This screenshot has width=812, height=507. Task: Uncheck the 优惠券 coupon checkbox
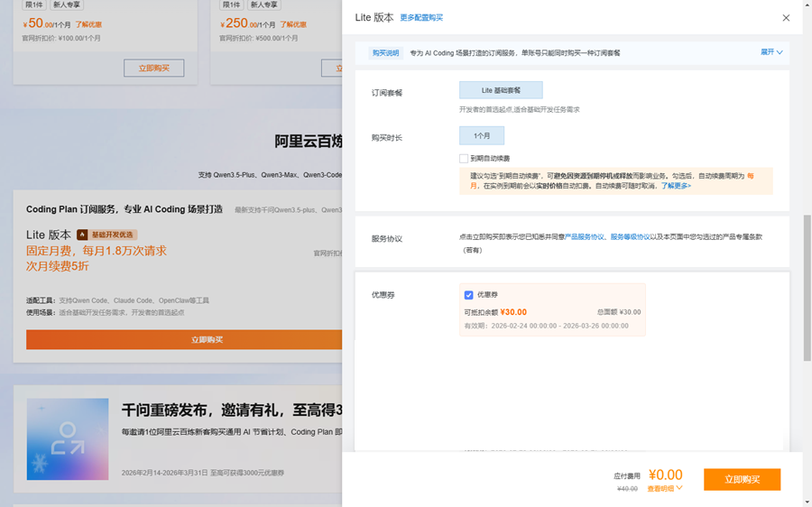tap(468, 295)
